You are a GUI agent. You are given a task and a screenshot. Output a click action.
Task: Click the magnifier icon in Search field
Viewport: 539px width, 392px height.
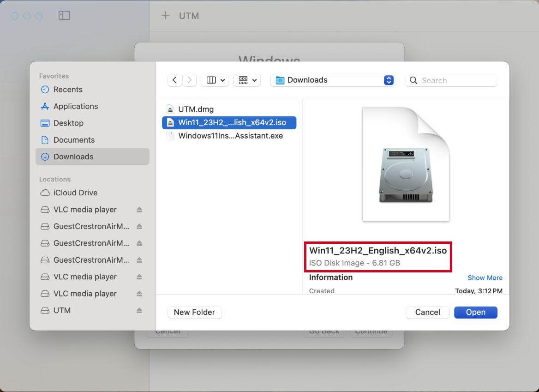413,80
